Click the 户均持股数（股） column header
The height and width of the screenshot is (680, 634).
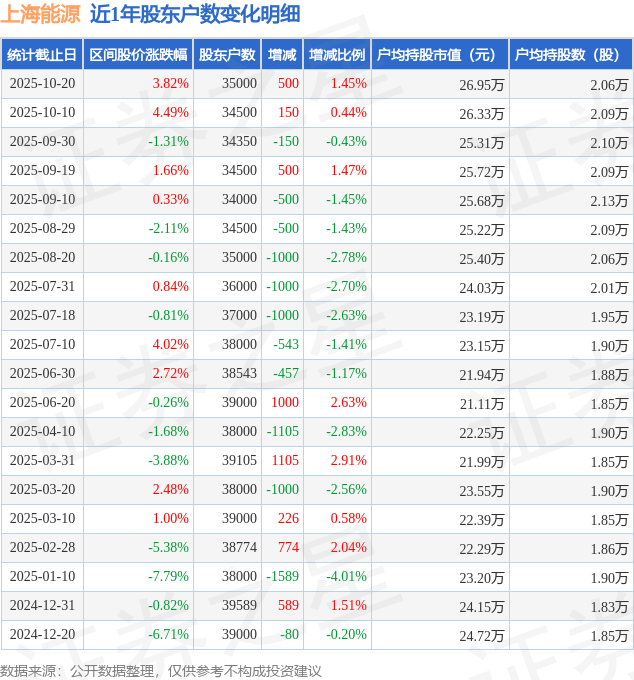point(570,55)
